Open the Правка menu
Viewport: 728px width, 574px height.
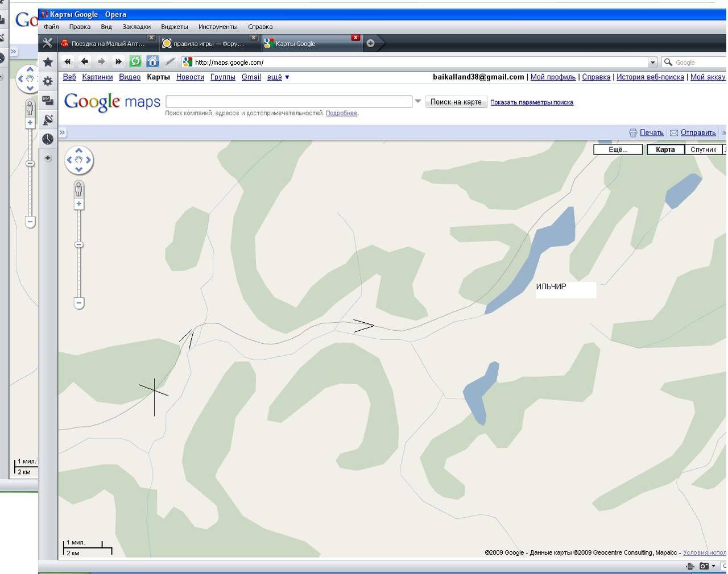pos(80,27)
